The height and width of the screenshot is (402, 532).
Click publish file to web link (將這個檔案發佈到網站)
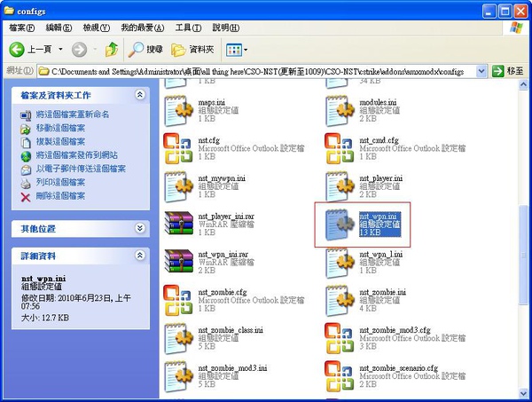[76, 155]
